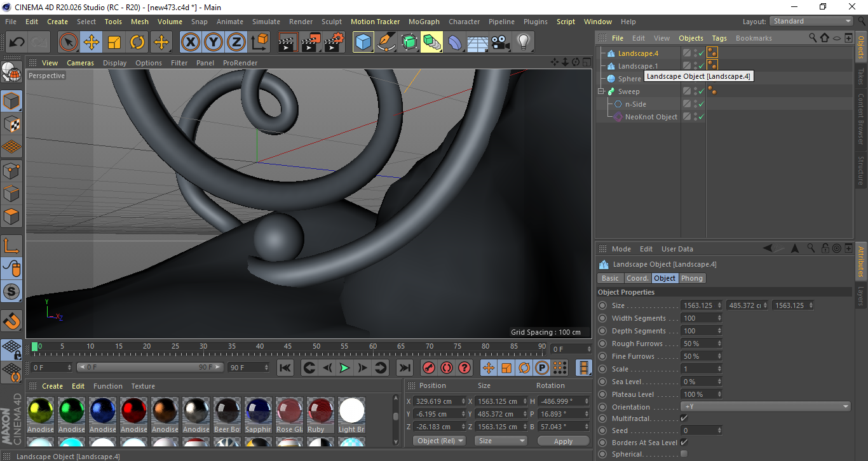This screenshot has height=461, width=868.
Task: Add a Cube primitive object
Action: (363, 43)
